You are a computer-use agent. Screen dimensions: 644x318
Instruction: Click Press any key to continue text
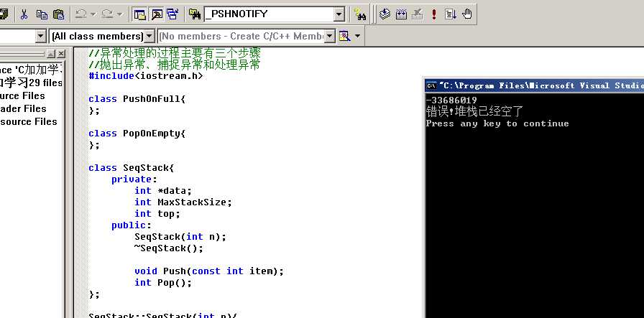coord(497,123)
